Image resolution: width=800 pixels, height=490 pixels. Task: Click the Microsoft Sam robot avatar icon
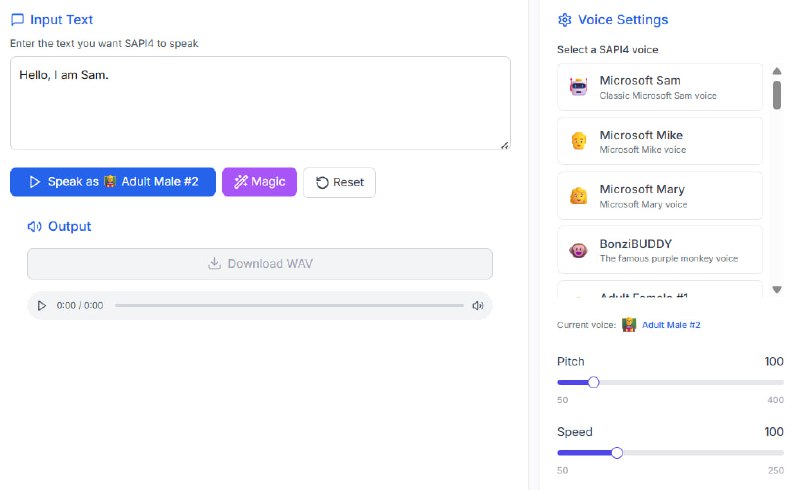pyautogui.click(x=578, y=87)
